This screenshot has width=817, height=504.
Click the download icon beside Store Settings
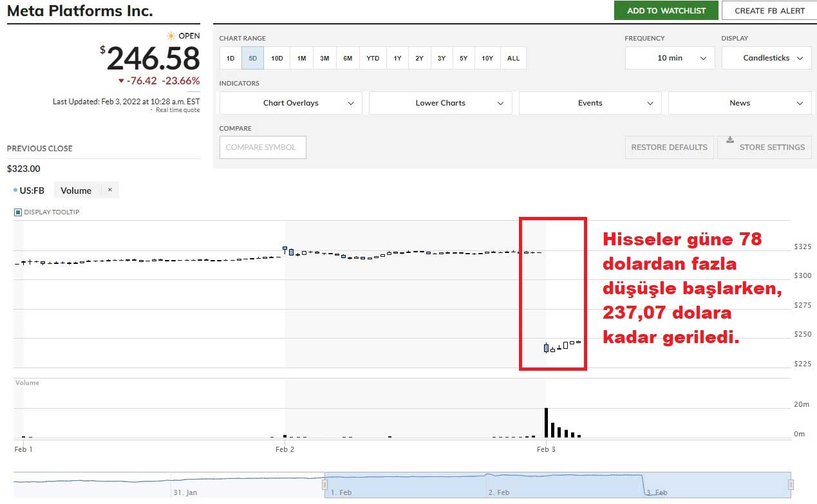click(729, 139)
